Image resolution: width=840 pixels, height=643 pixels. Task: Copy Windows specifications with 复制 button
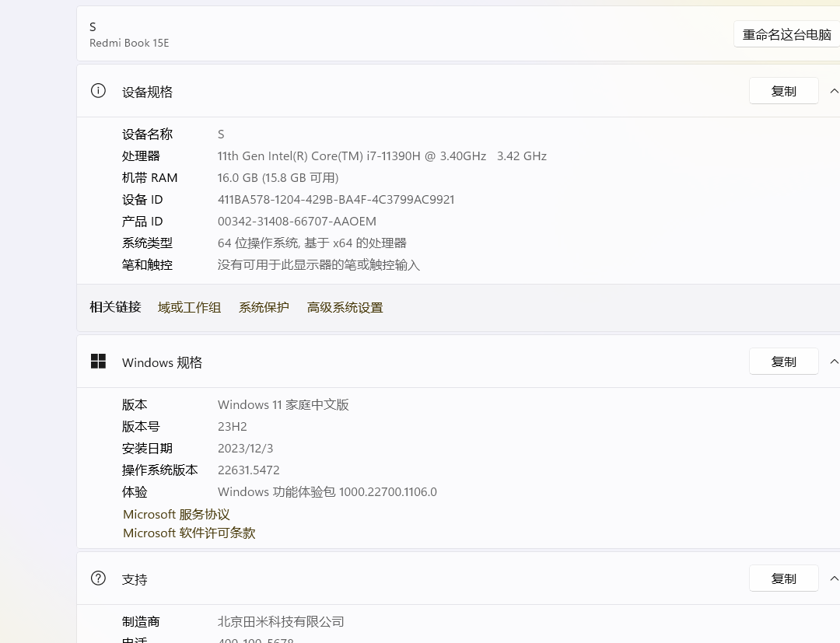click(784, 362)
